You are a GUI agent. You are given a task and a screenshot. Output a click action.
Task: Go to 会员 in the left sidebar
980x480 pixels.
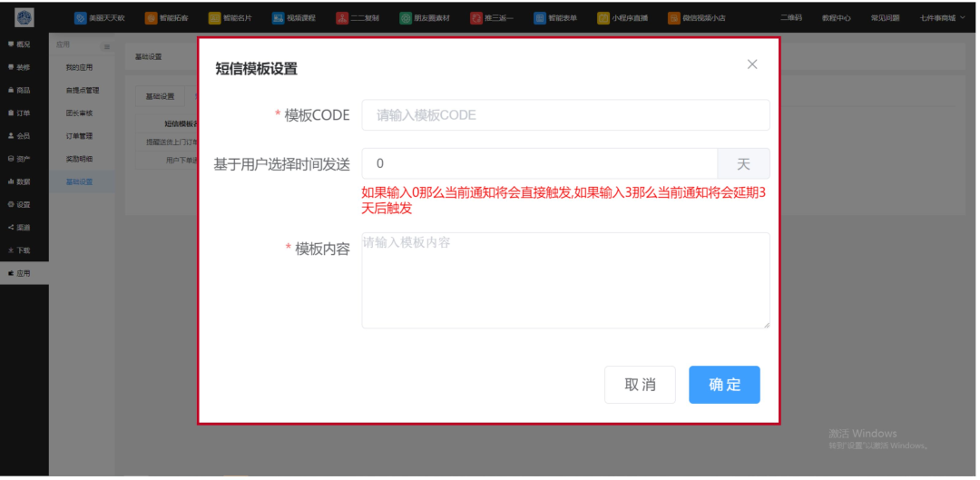click(19, 135)
